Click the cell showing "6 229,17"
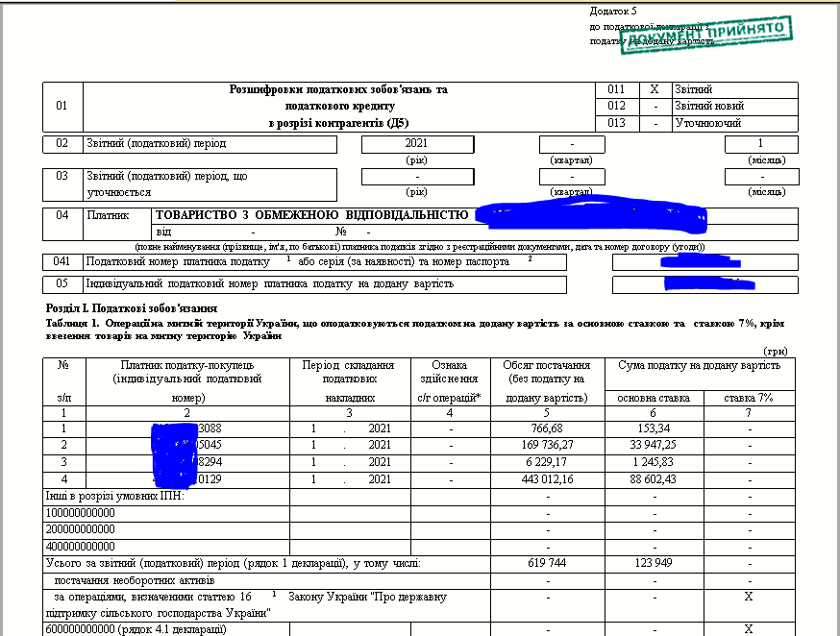The width and height of the screenshot is (840, 636). point(547,462)
